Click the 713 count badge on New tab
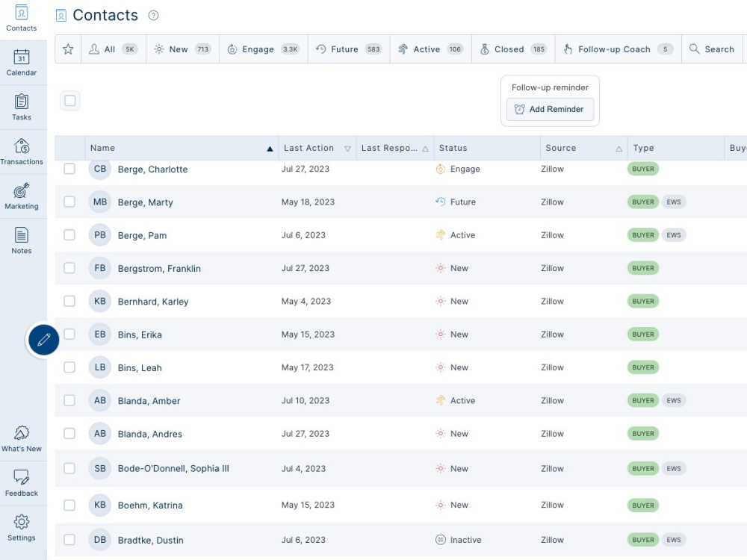This screenshot has width=747, height=560. (203, 49)
